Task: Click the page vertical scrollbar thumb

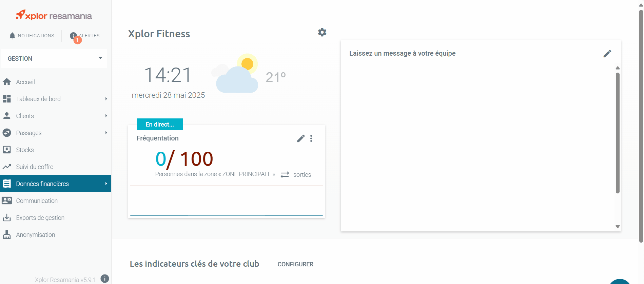Action: (x=641, y=126)
